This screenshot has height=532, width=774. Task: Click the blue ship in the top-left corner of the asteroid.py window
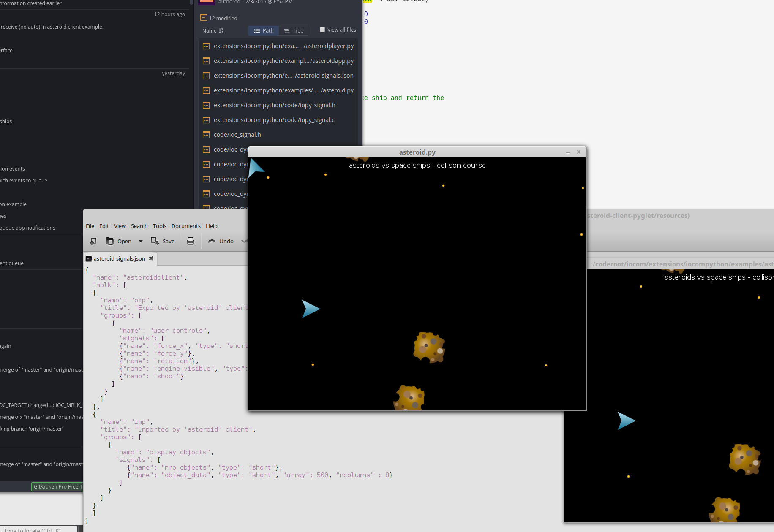(256, 167)
